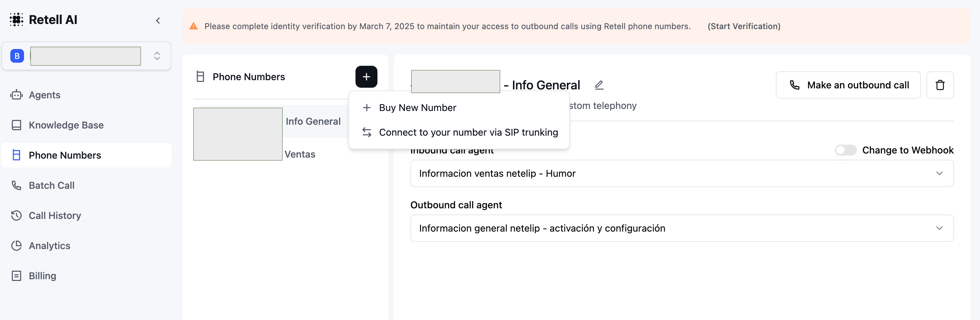Click the 'Outbound call agent' label

pyautogui.click(x=456, y=205)
